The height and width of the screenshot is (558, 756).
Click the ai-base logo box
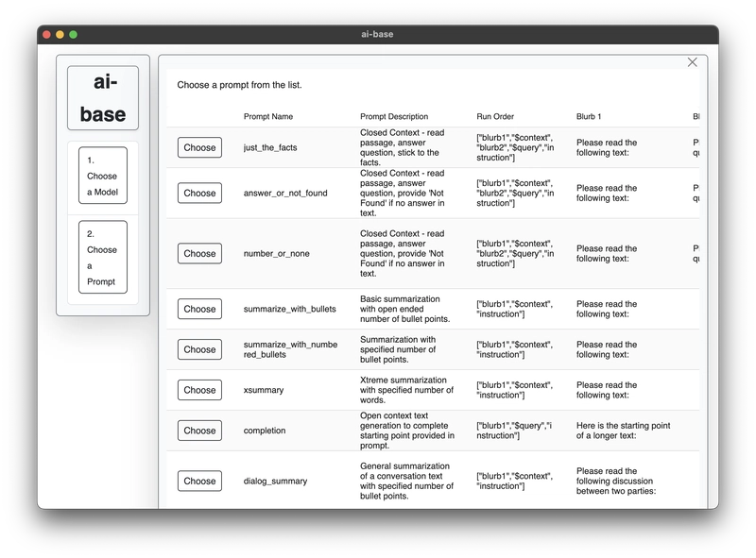103,98
